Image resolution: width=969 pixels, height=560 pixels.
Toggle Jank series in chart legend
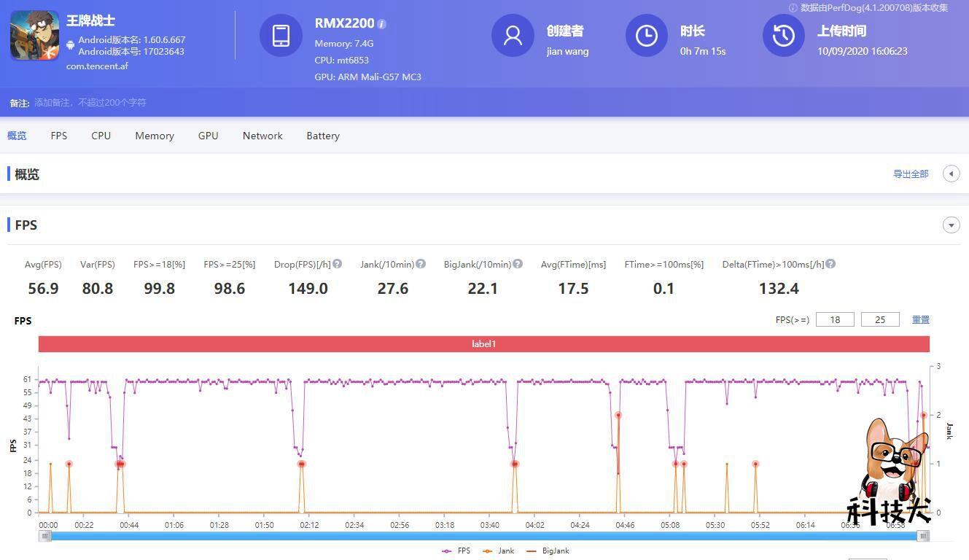(498, 551)
